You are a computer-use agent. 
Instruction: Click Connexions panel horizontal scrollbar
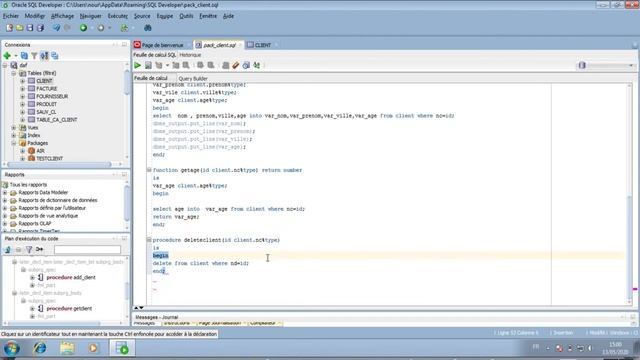[x=60, y=164]
